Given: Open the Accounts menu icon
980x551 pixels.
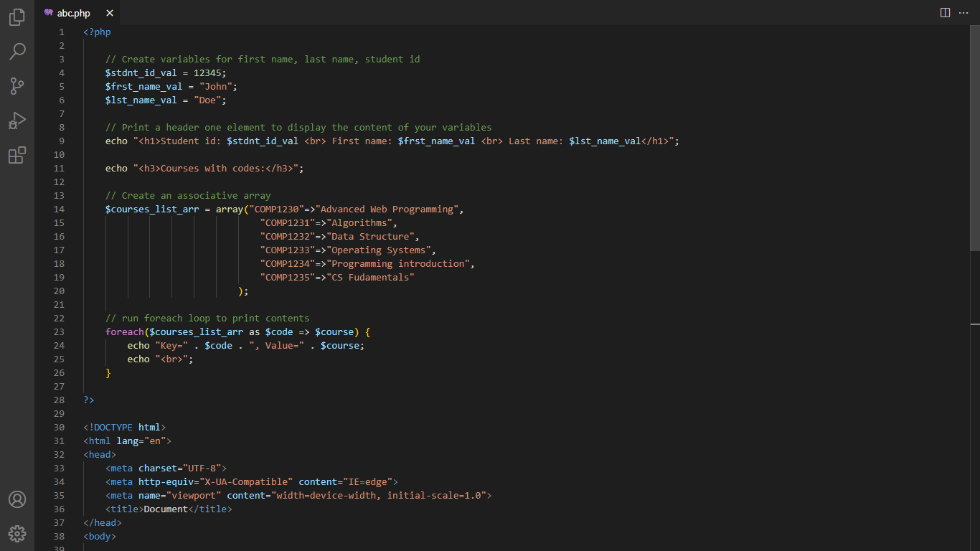Looking at the screenshot, I should point(17,499).
